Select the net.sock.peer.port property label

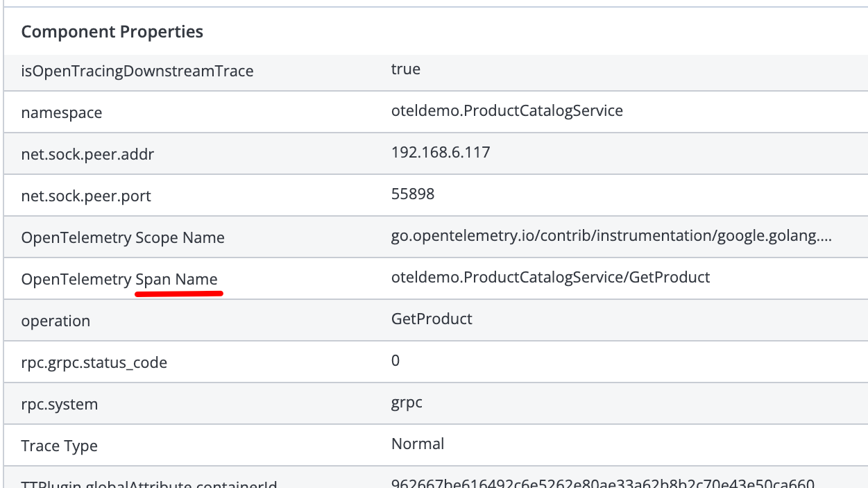(86, 196)
